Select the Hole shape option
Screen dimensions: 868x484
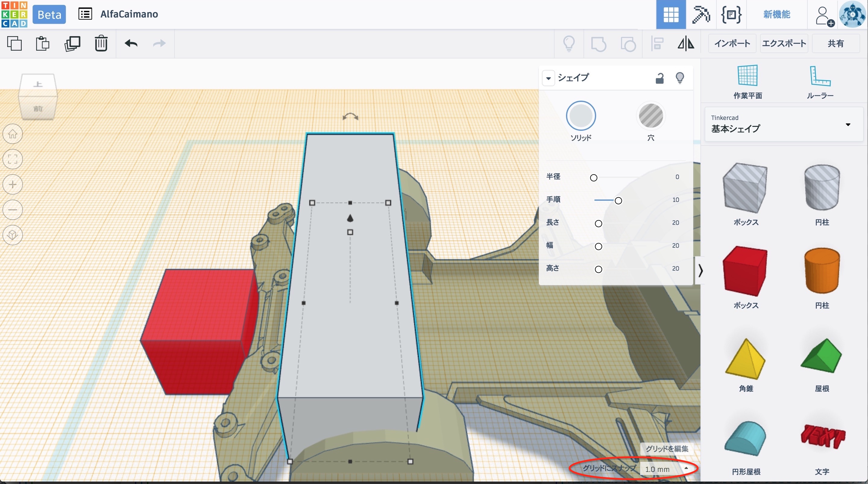click(651, 116)
